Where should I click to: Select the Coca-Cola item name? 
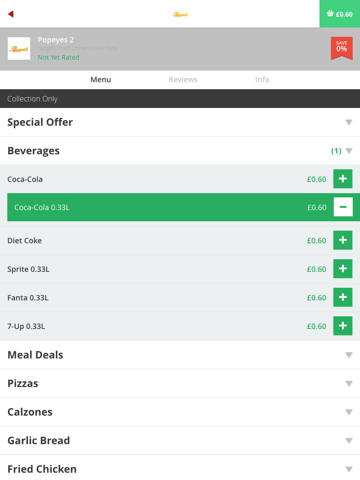pyautogui.click(x=25, y=179)
